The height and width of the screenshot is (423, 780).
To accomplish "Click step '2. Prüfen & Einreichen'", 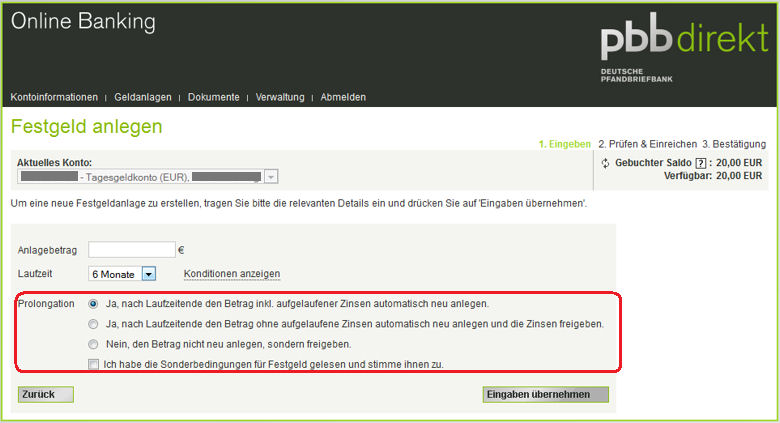I will click(648, 144).
